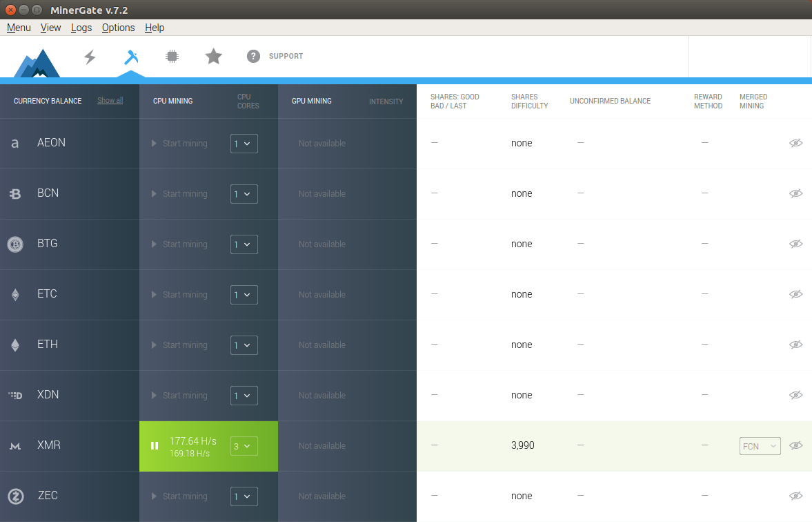Click the XDN currency icon
Viewport: 812px width, 522px height.
click(15, 396)
